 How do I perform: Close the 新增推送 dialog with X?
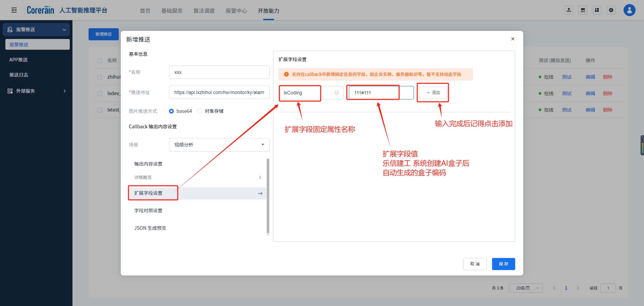(x=513, y=39)
